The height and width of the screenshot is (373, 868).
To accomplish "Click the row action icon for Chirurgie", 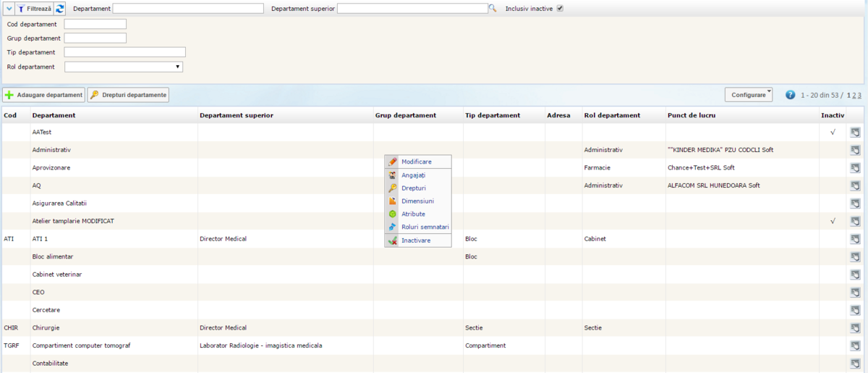I will coord(854,328).
